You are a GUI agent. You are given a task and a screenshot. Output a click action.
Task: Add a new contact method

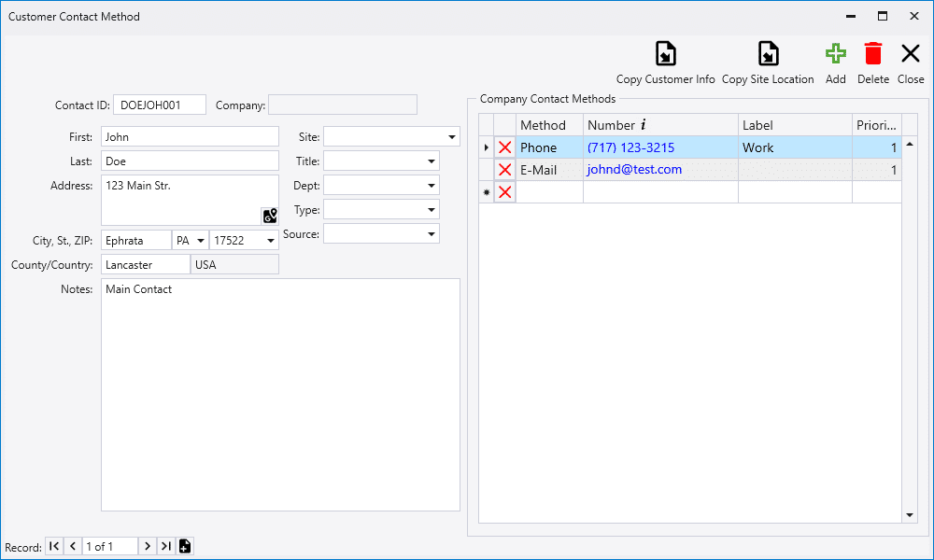click(x=835, y=54)
